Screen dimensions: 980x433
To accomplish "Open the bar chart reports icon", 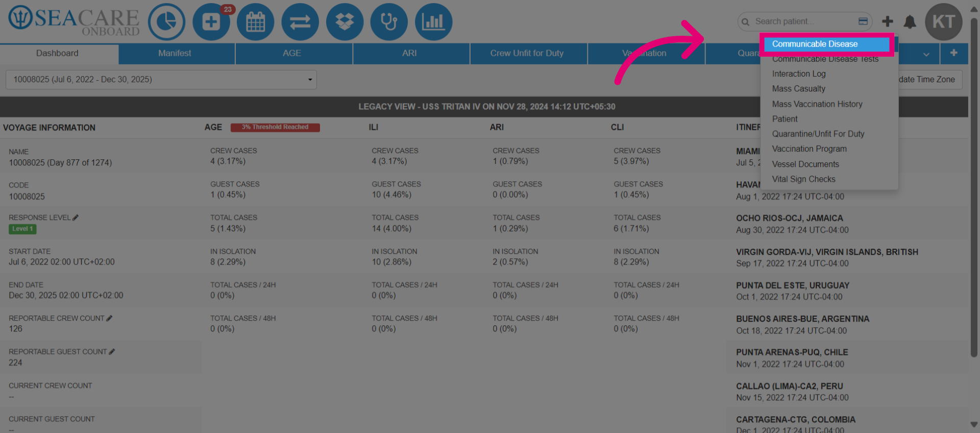I will click(x=434, y=22).
